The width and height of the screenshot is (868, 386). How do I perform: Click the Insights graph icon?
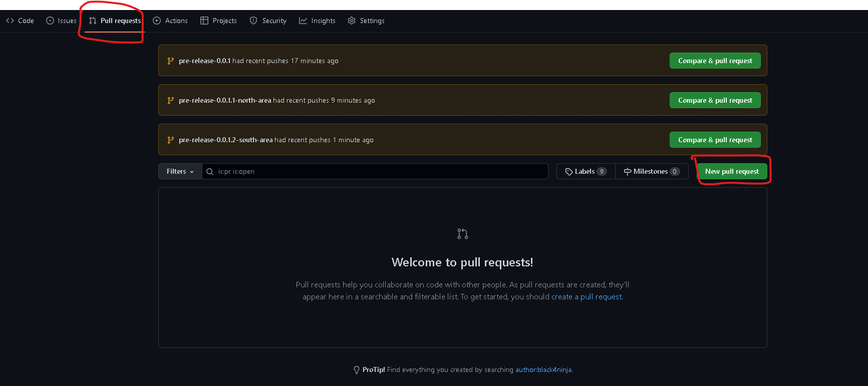[303, 21]
